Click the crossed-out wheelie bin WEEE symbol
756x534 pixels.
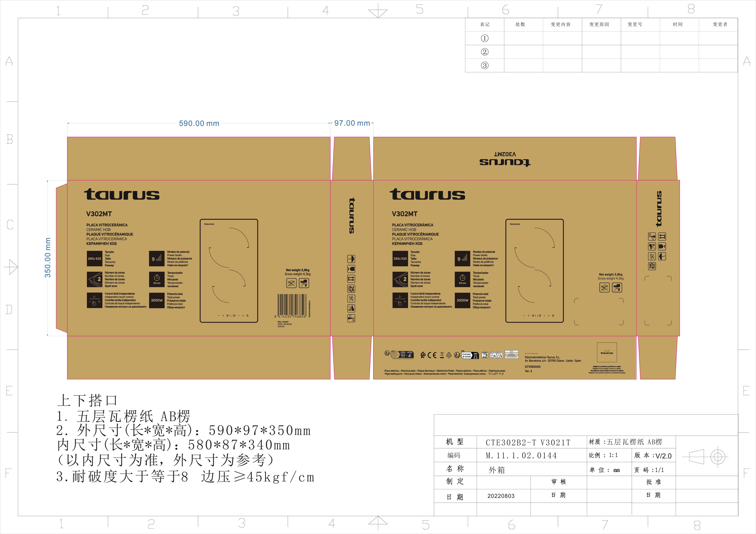pos(442,355)
